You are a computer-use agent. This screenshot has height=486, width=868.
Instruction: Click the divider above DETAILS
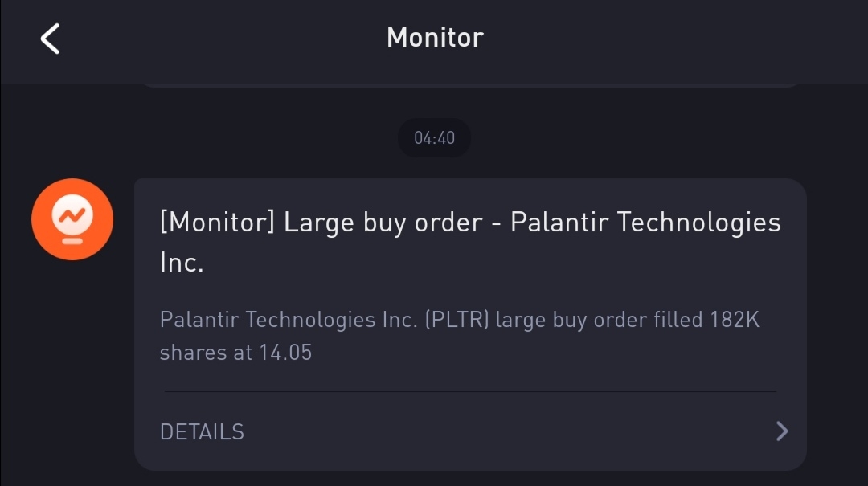(x=470, y=392)
